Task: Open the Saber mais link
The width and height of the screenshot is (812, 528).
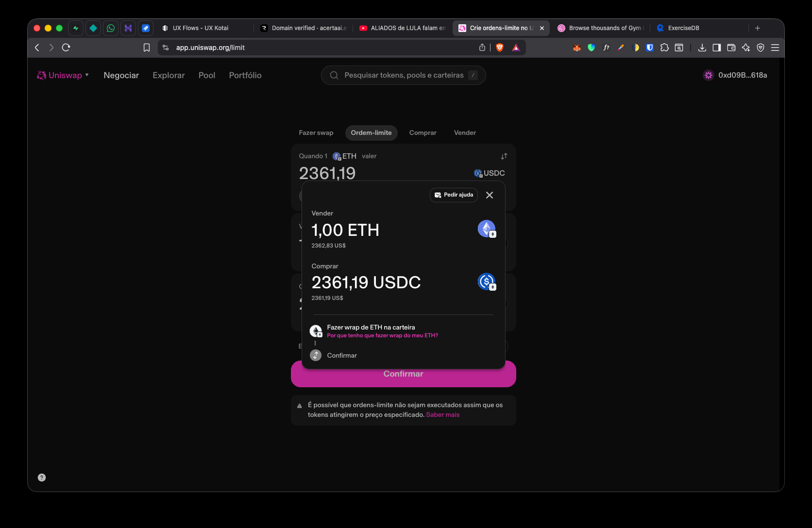Action: (x=443, y=415)
